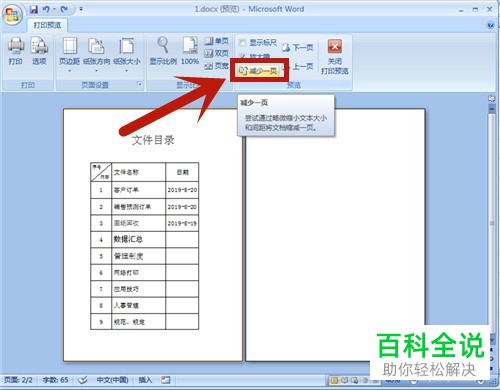Click the 2019-8-19 date cell
The image size is (500, 390).
pyautogui.click(x=182, y=223)
